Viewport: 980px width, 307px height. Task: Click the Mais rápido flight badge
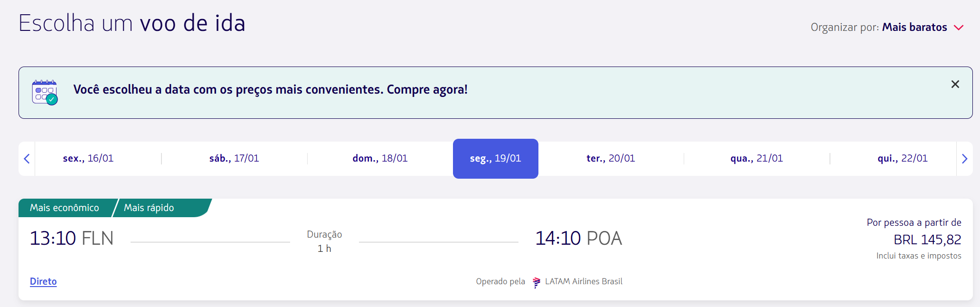(x=149, y=208)
